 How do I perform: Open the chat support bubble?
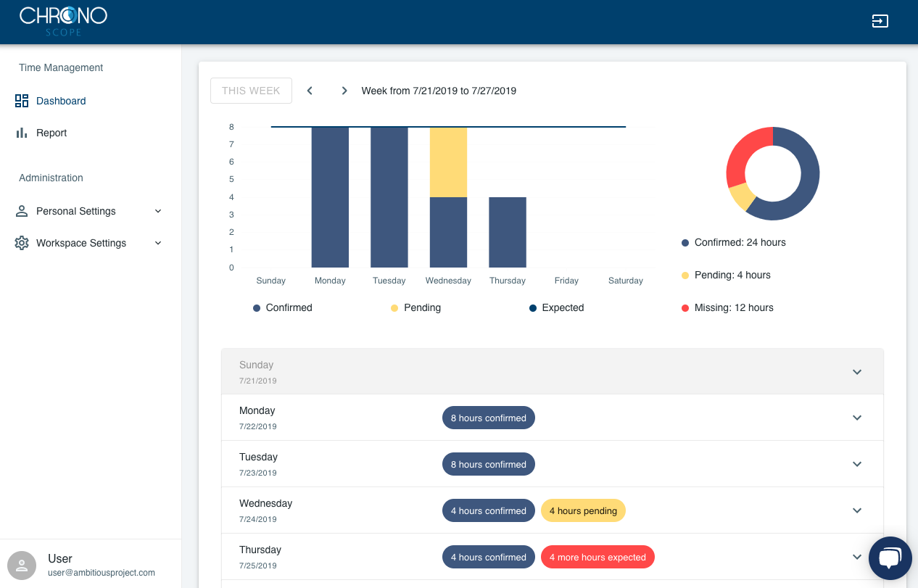[890, 558]
